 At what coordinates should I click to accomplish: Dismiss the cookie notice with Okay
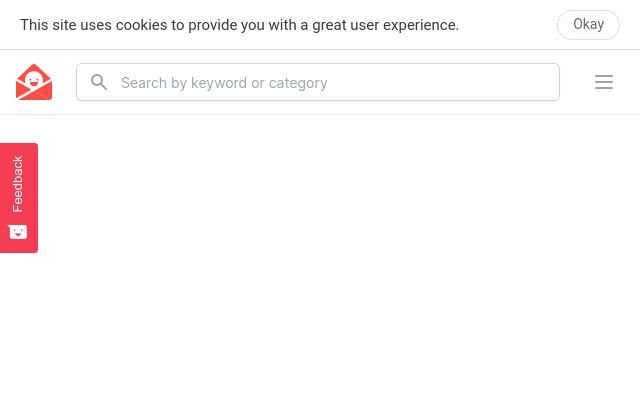[588, 24]
